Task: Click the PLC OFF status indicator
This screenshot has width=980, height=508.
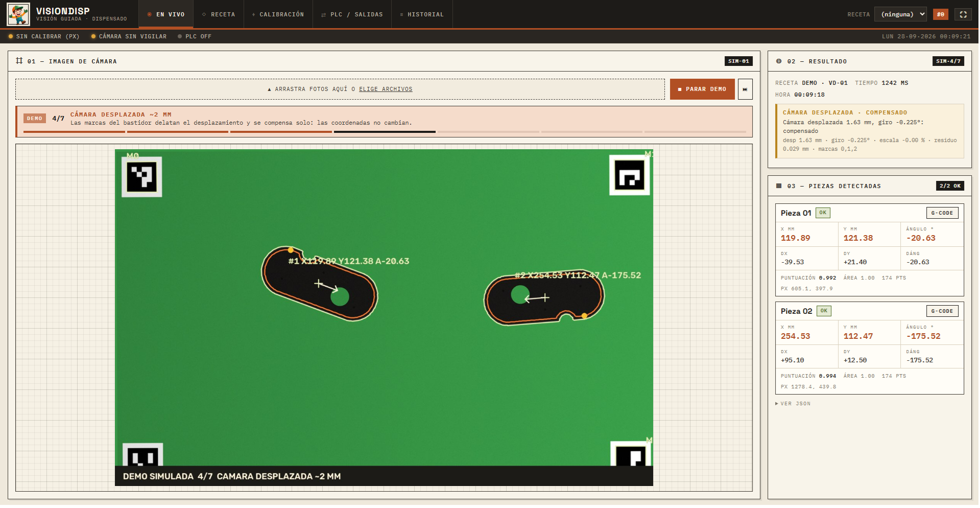Action: point(195,36)
